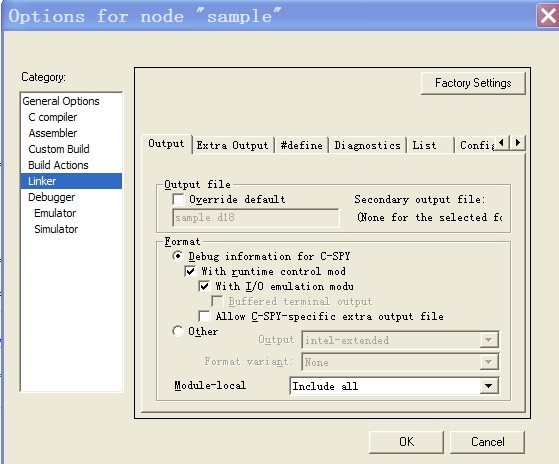The image size is (559, 464).
Task: Open the Diagnostics tab
Action: click(368, 145)
